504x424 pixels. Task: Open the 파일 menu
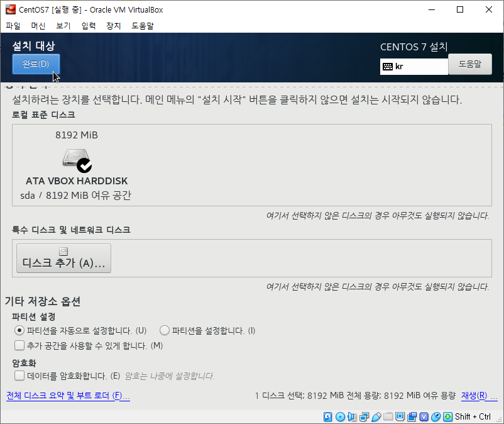pyautogui.click(x=13, y=26)
